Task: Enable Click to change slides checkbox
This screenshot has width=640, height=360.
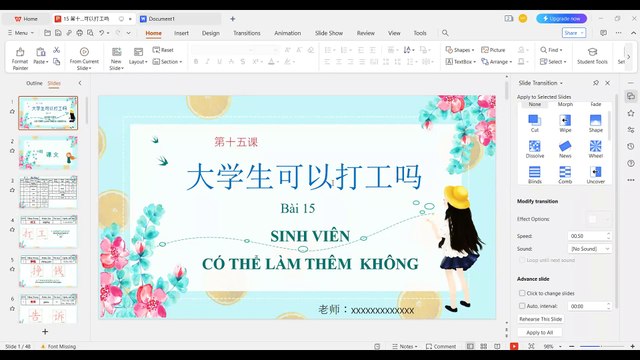Action: 522,293
